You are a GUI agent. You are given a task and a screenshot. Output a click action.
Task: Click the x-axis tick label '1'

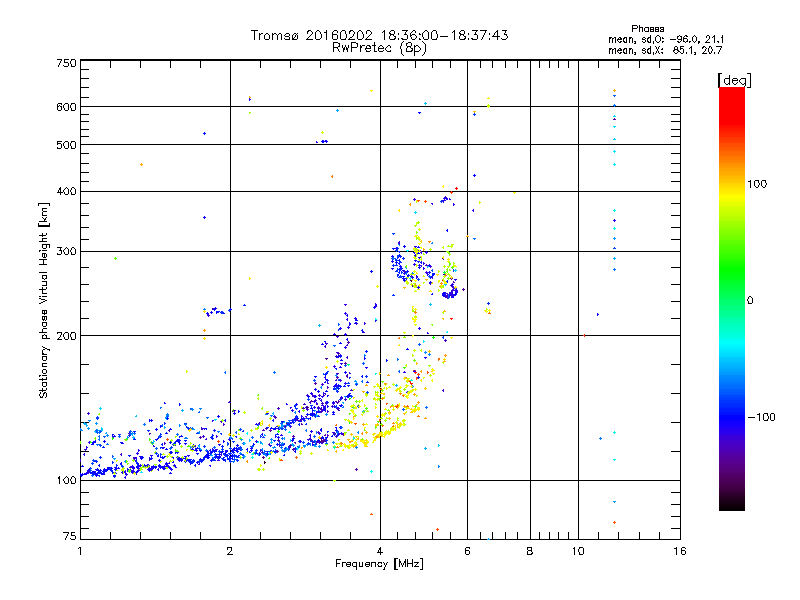tap(80, 551)
